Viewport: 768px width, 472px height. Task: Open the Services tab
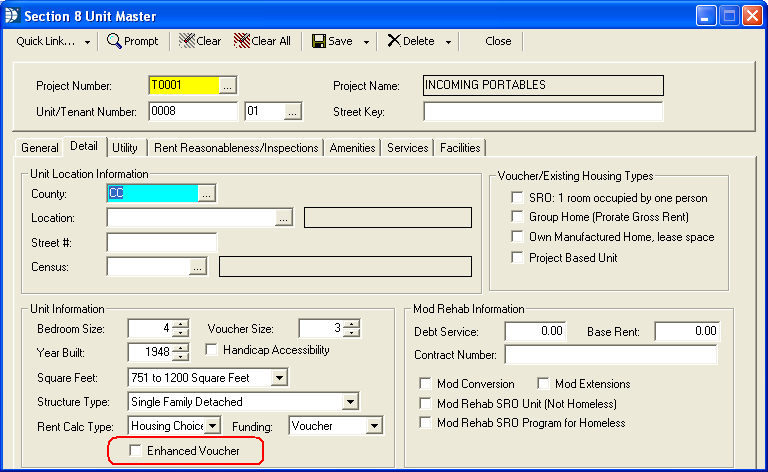point(408,148)
